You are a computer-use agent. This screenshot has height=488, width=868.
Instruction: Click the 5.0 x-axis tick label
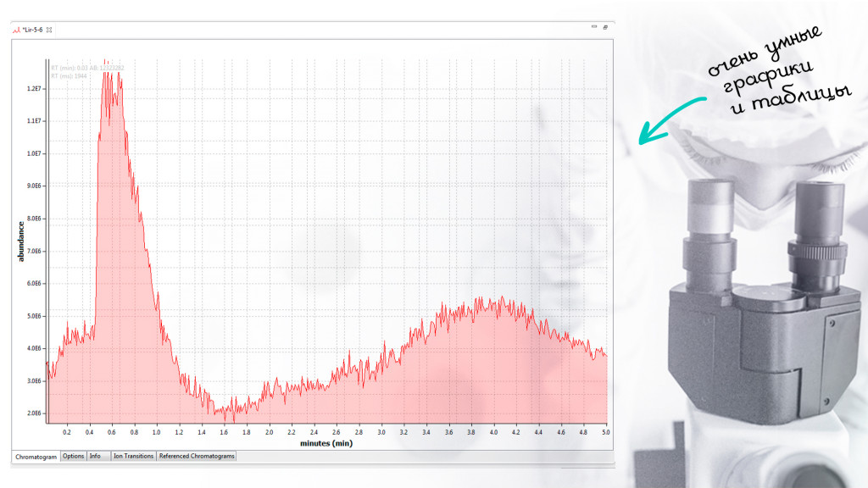coord(605,432)
